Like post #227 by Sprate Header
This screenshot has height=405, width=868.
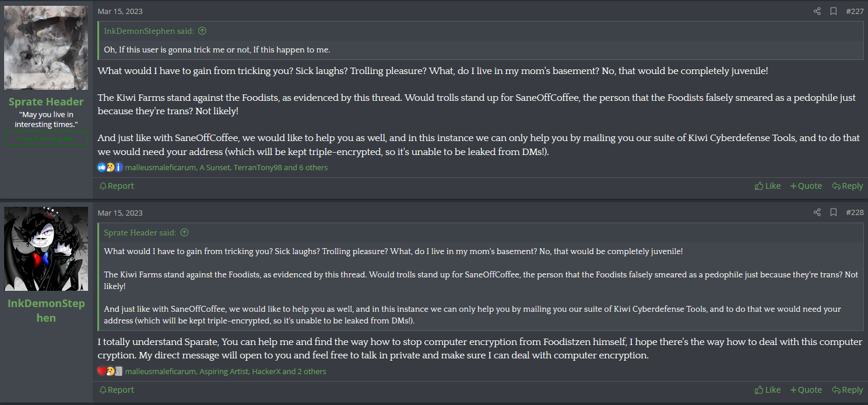tap(768, 186)
